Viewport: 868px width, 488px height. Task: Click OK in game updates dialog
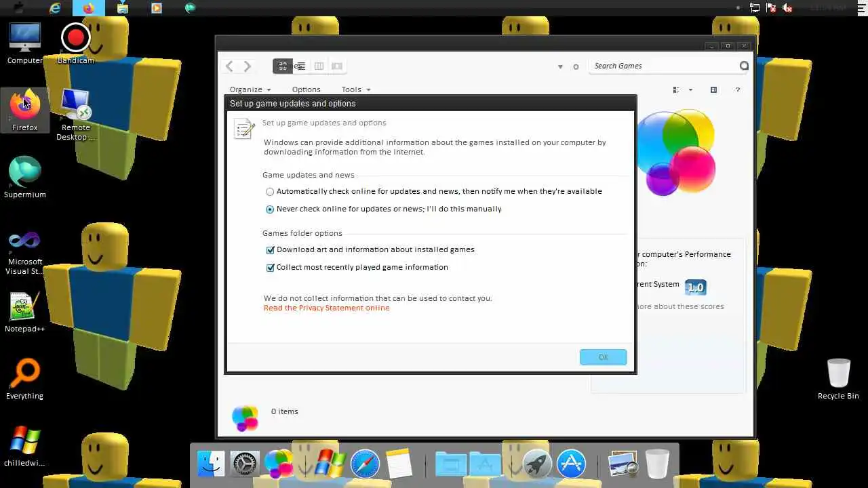pos(604,357)
